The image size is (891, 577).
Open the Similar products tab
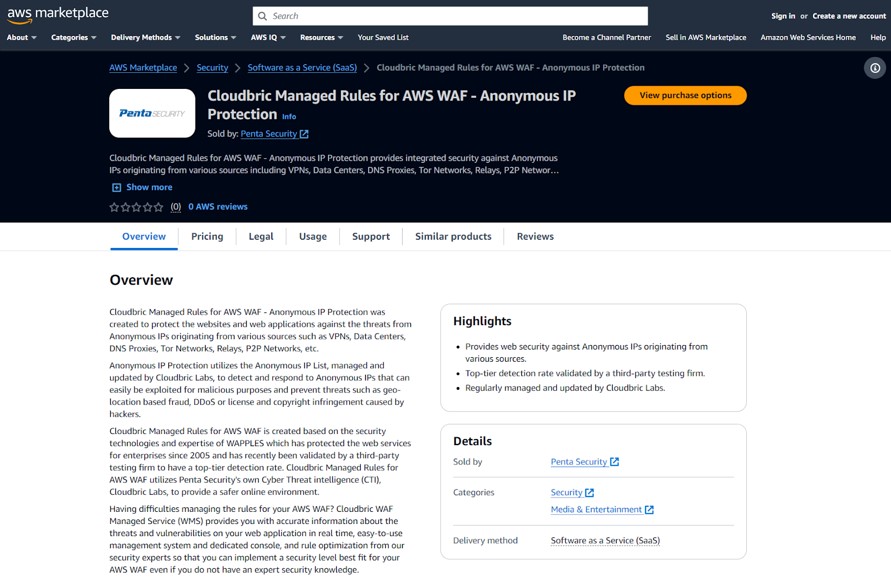(x=453, y=236)
